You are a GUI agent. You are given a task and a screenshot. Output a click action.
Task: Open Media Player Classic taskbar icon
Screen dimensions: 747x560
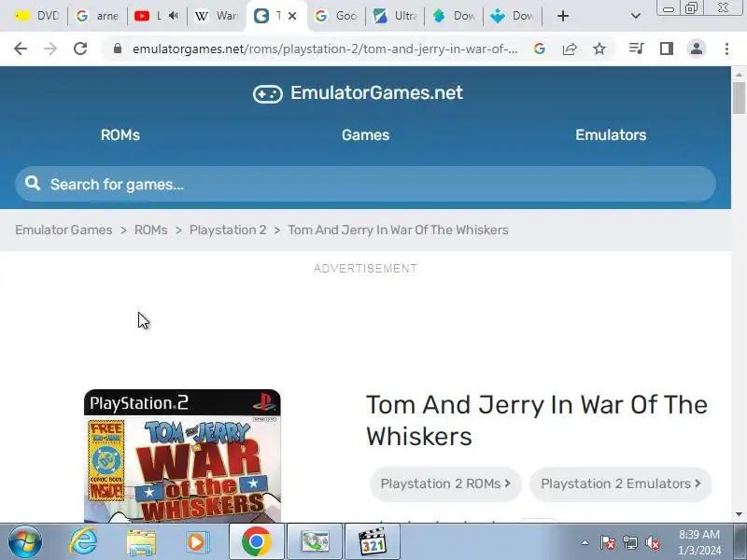373,541
